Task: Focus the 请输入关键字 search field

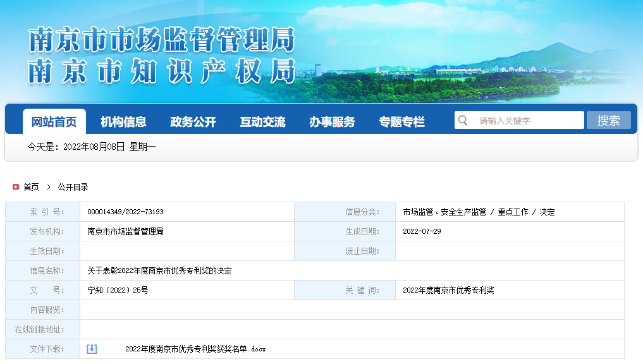Action: coord(528,121)
